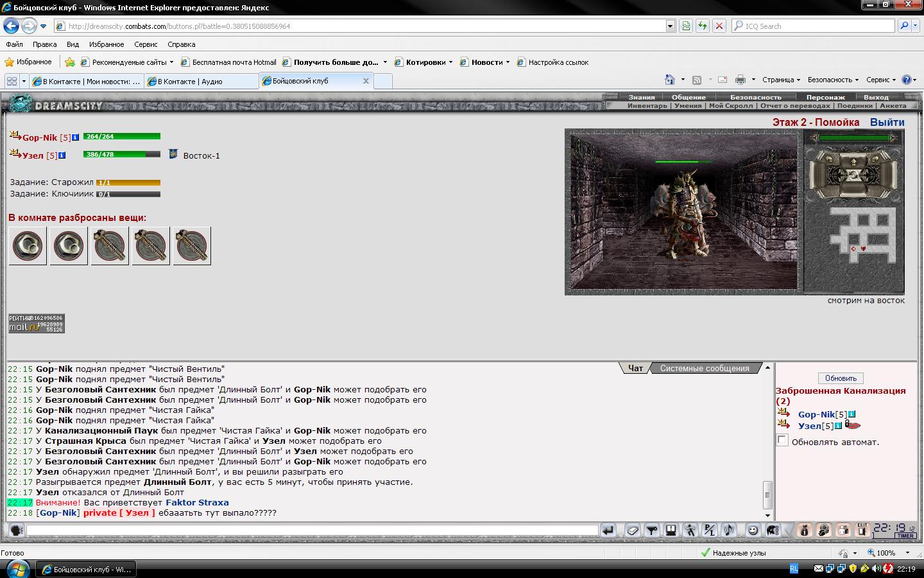This screenshot has width=924, height=578.
Task: Pick up second Чистый Вентиль item
Action: (x=69, y=246)
